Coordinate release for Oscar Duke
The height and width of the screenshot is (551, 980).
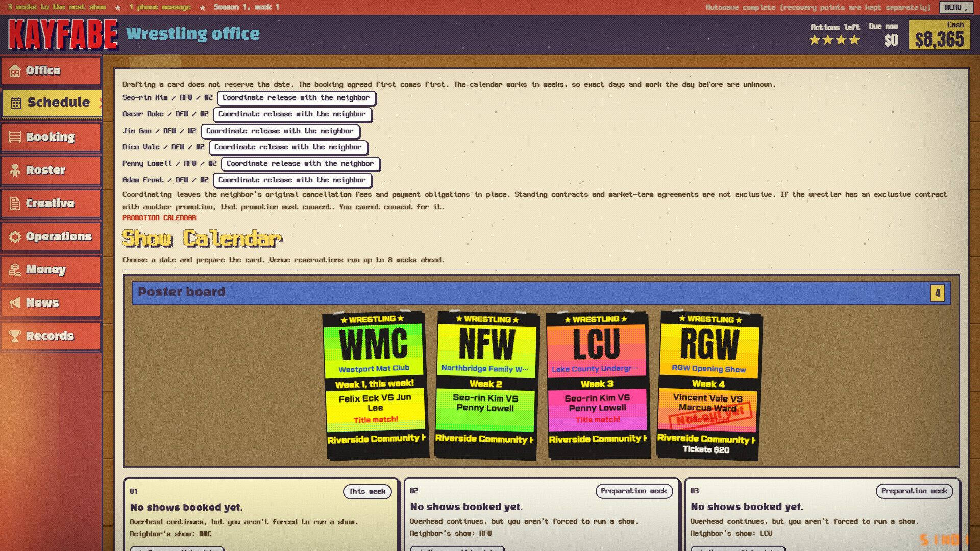(x=292, y=114)
